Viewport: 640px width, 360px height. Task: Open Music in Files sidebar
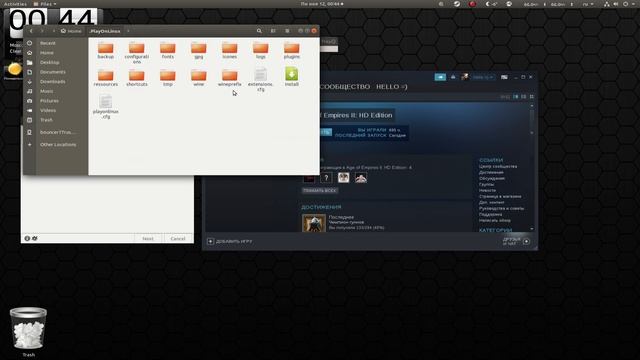coord(47,91)
